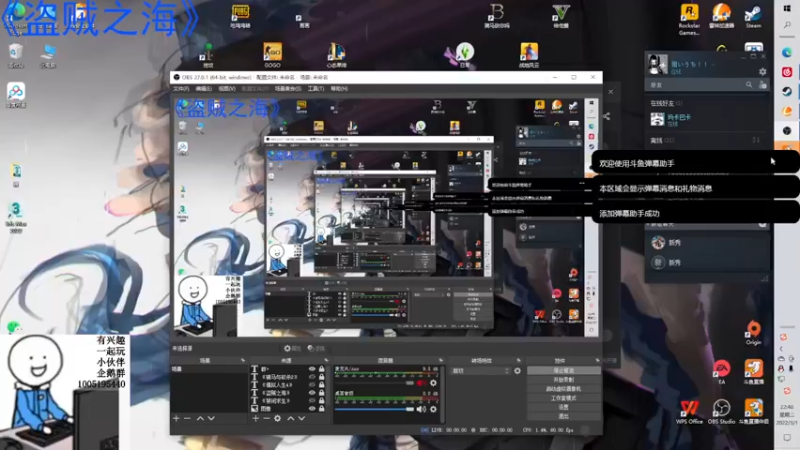Add a new scene with the plus icon
This screenshot has height=450, width=800.
(176, 418)
